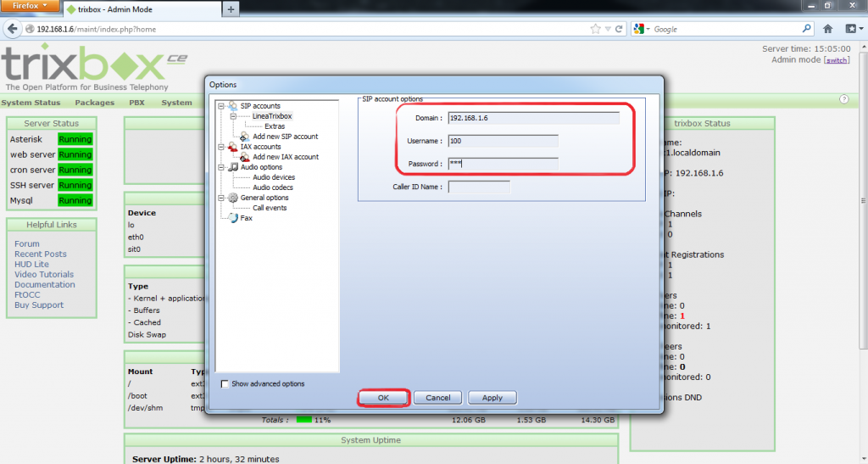The image size is (868, 464).
Task: Click the Password input field
Action: click(x=504, y=164)
